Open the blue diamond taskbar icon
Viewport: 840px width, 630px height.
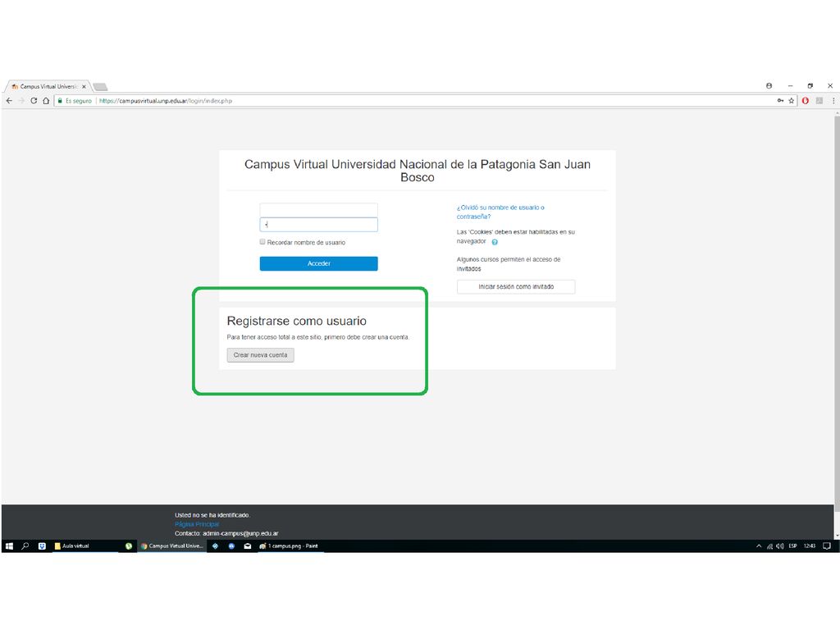[x=216, y=546]
